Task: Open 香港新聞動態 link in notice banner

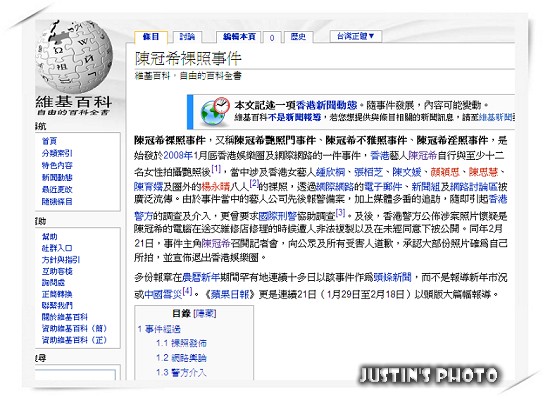Action: tap(327, 105)
